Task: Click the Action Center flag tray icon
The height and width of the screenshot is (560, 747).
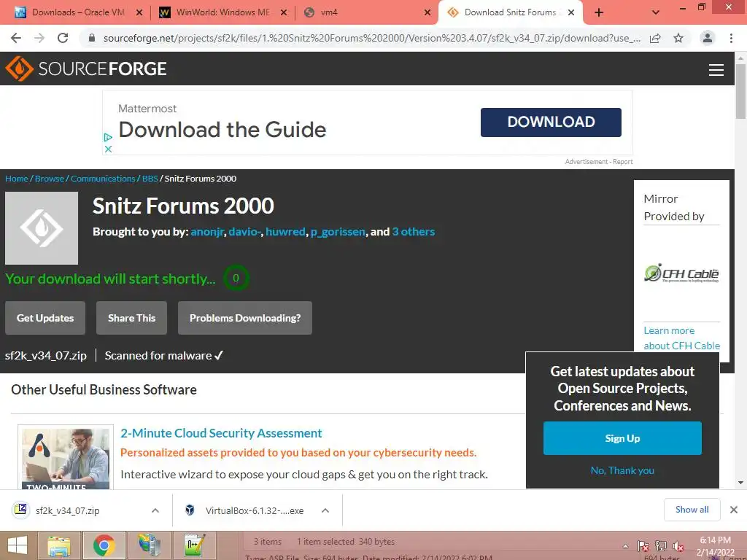Action: 643,546
